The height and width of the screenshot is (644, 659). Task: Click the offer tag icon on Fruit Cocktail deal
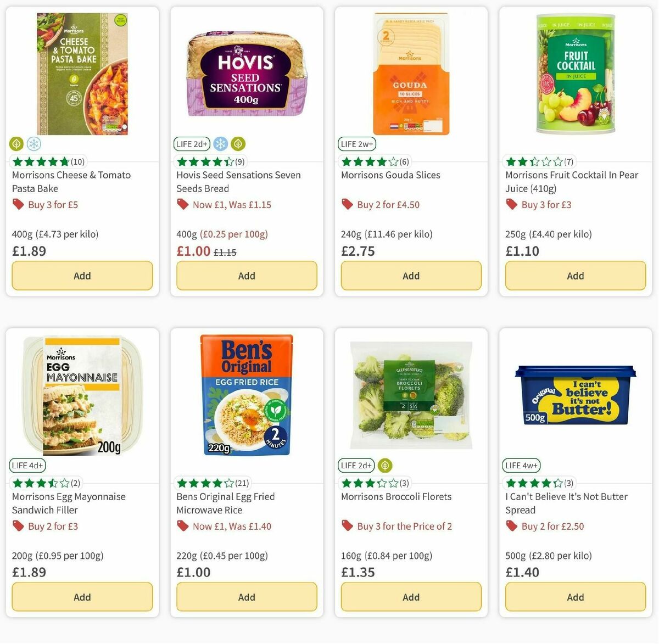point(511,204)
